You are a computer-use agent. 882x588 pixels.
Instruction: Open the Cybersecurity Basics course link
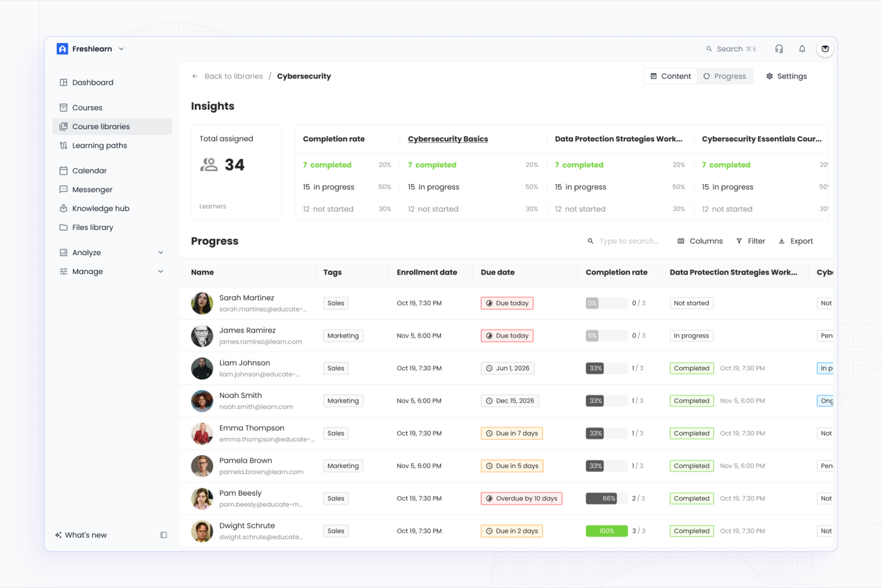tap(448, 139)
